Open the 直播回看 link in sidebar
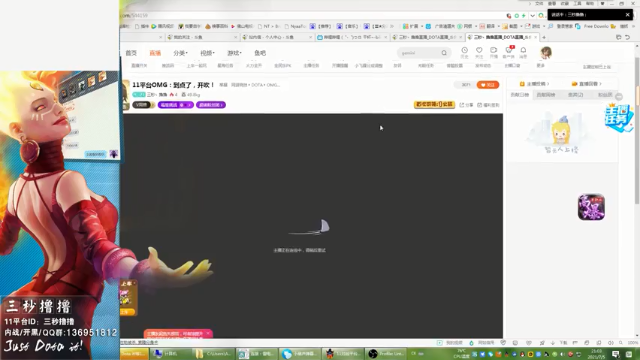This screenshot has height=360, width=640. tap(587, 84)
